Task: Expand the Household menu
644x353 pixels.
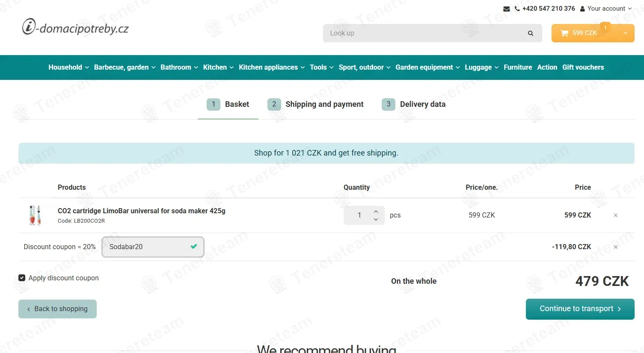Action: pos(68,68)
